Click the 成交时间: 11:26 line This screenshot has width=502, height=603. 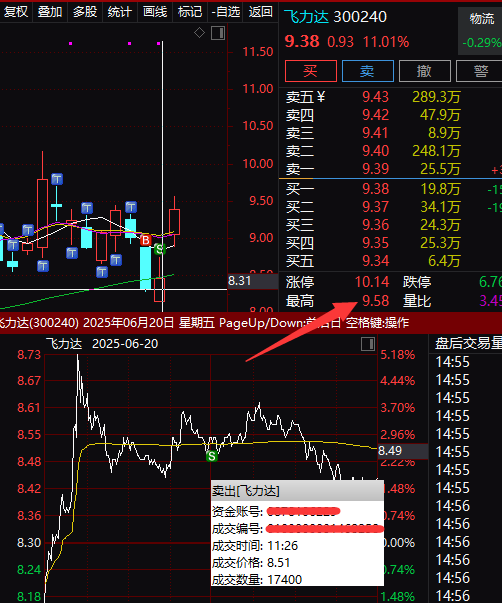(x=255, y=546)
